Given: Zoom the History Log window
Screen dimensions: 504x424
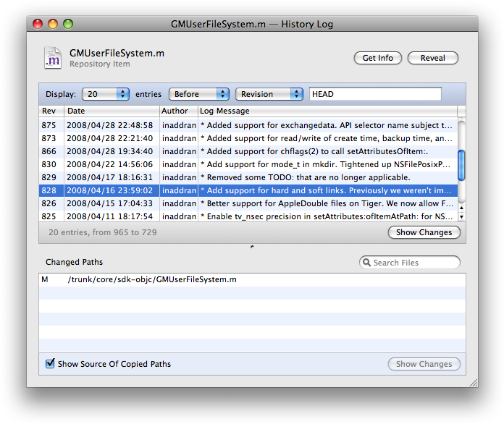Looking at the screenshot, I should (68, 24).
